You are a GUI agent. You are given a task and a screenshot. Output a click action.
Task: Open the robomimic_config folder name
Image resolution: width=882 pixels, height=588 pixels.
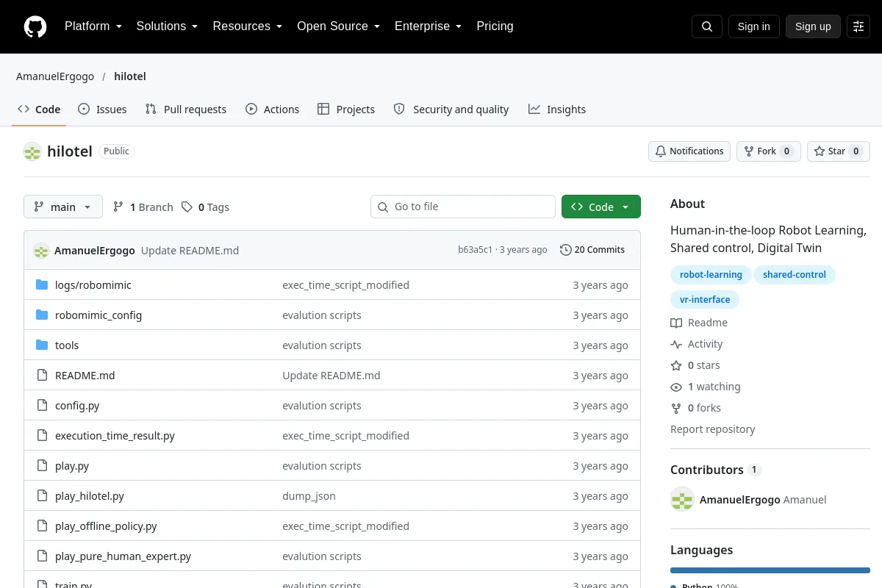(x=98, y=315)
